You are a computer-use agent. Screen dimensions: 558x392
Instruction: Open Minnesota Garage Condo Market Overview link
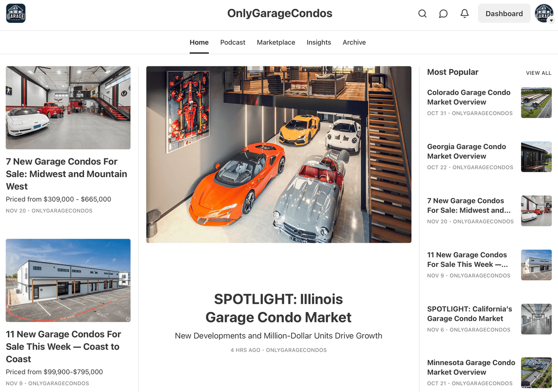(x=471, y=367)
